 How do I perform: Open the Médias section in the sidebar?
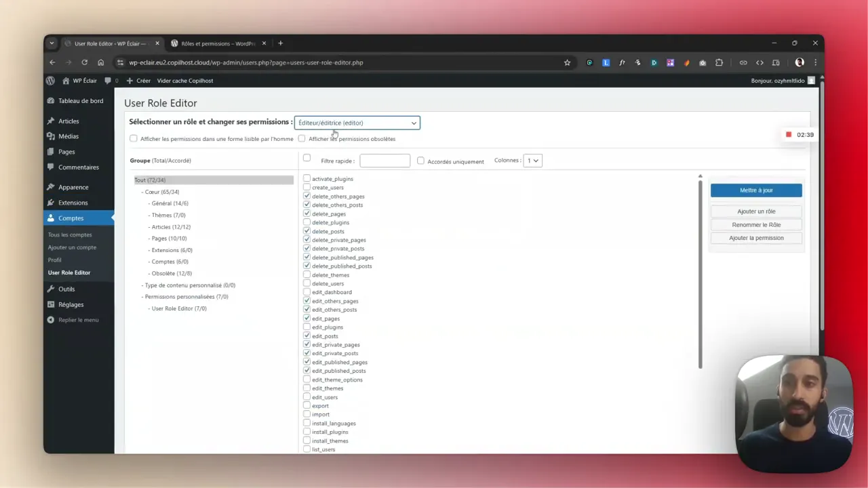tap(68, 136)
